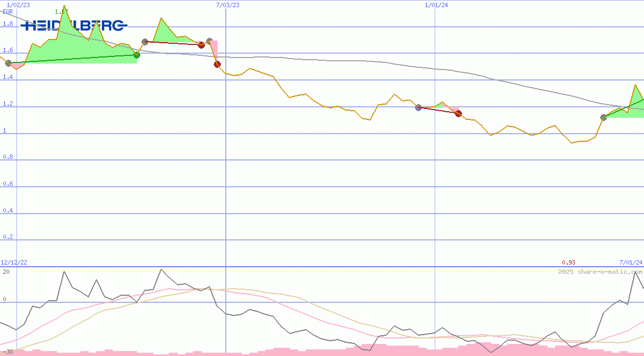Click red marker after the 1/01/24 line
Viewport: 644px width, 356px height.
tap(459, 114)
